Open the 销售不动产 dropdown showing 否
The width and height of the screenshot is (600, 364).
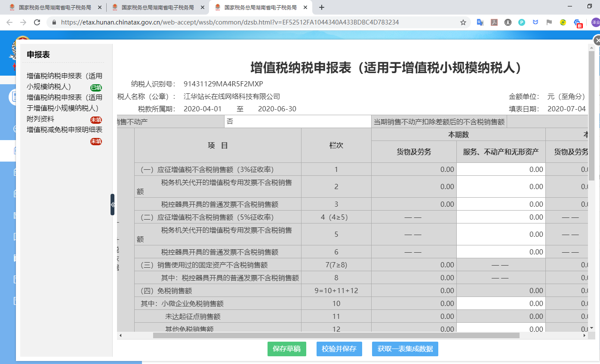298,122
